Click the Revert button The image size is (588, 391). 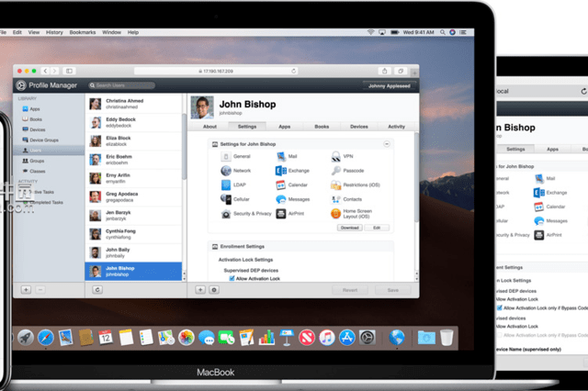pyautogui.click(x=350, y=290)
